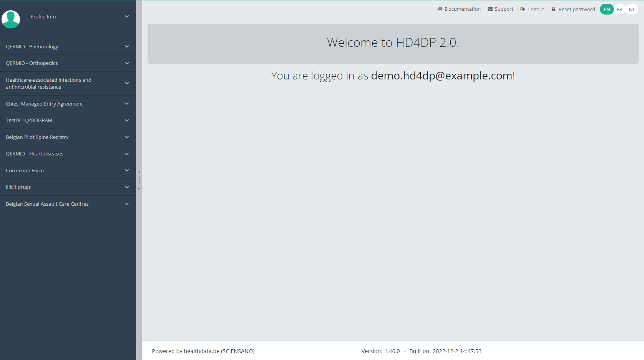Screen dimensions: 644x360
Task: Switch language to NL
Action: tap(632, 10)
